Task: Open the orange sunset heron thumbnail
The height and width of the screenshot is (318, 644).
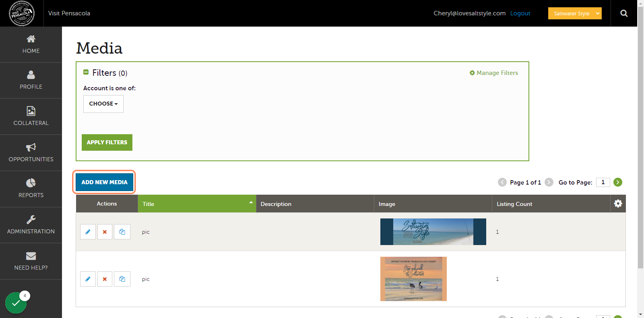Action: (x=413, y=279)
